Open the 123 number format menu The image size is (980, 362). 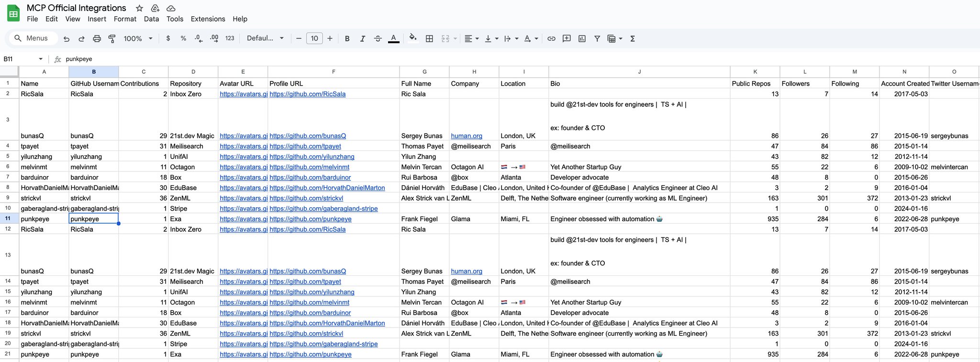click(230, 39)
